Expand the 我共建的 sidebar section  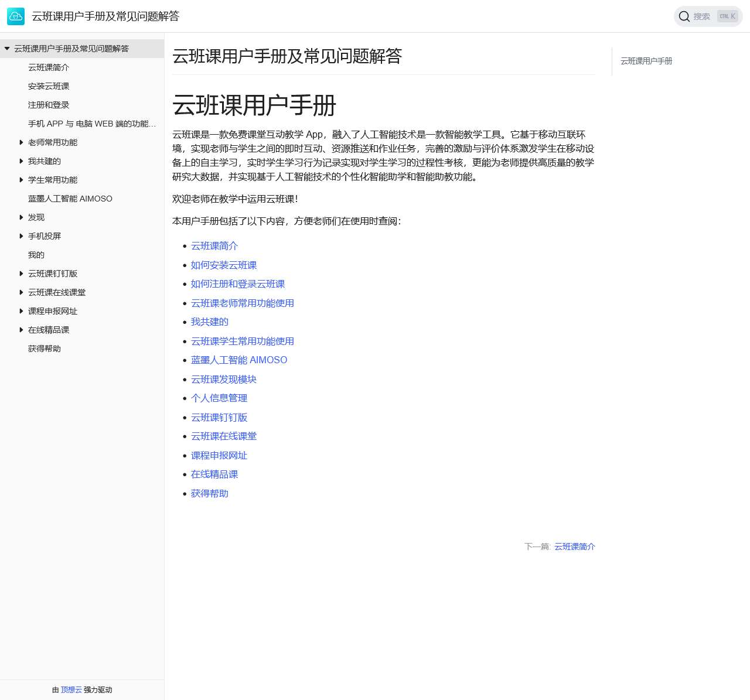coord(21,161)
